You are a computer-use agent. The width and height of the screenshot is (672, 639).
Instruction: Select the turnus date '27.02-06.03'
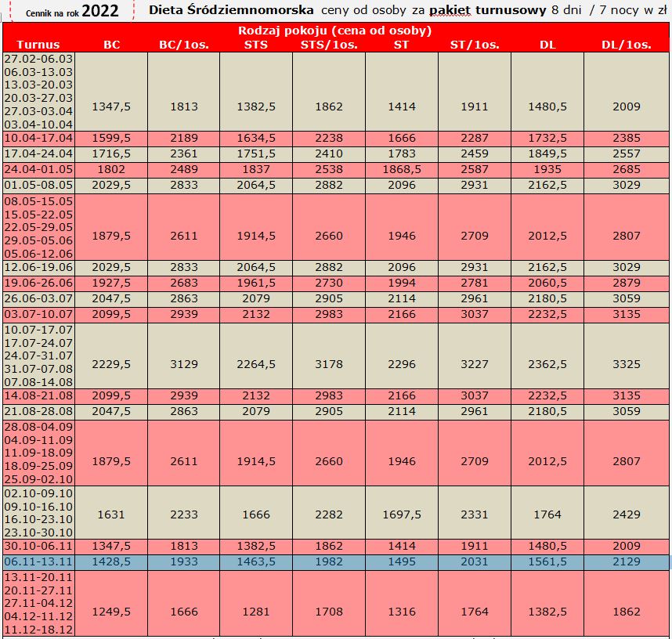(x=38, y=59)
